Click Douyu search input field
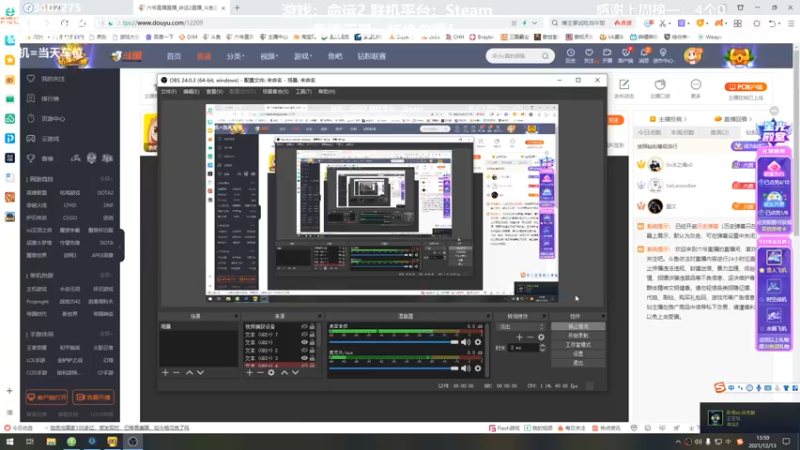This screenshot has width=800, height=450. click(514, 56)
